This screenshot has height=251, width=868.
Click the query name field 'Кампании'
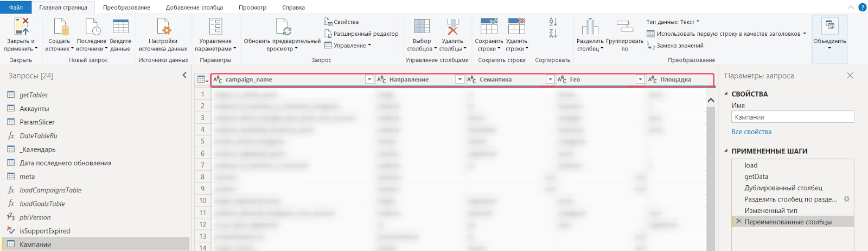(792, 117)
